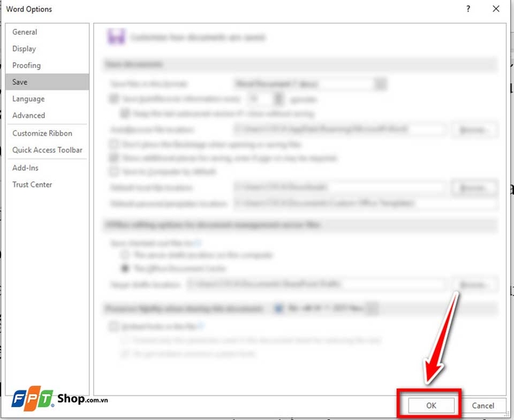
Task: Choose the Save category
Action: pos(47,82)
